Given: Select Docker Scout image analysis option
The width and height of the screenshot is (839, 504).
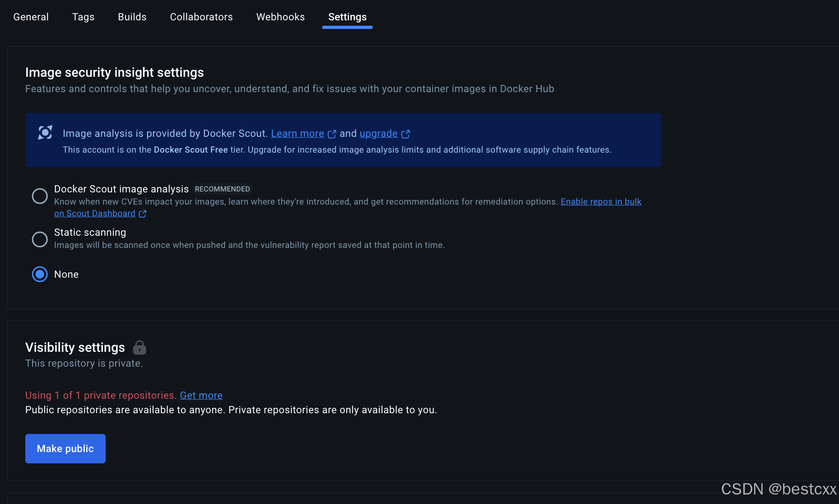Looking at the screenshot, I should 40,196.
